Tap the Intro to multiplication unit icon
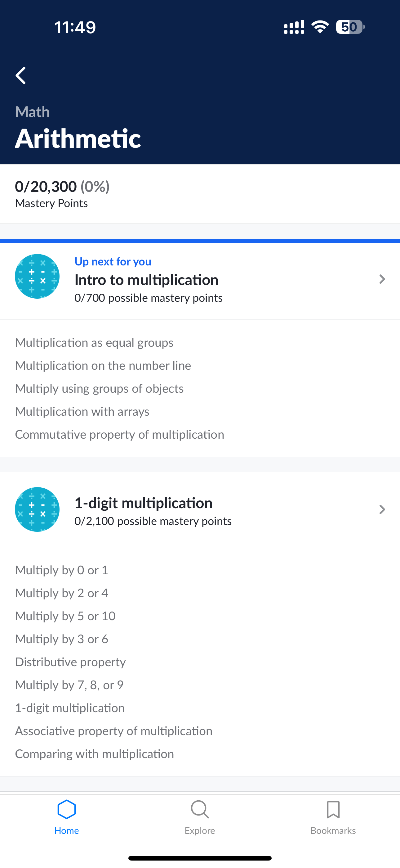Viewport: 400px width, 868px height. click(38, 276)
